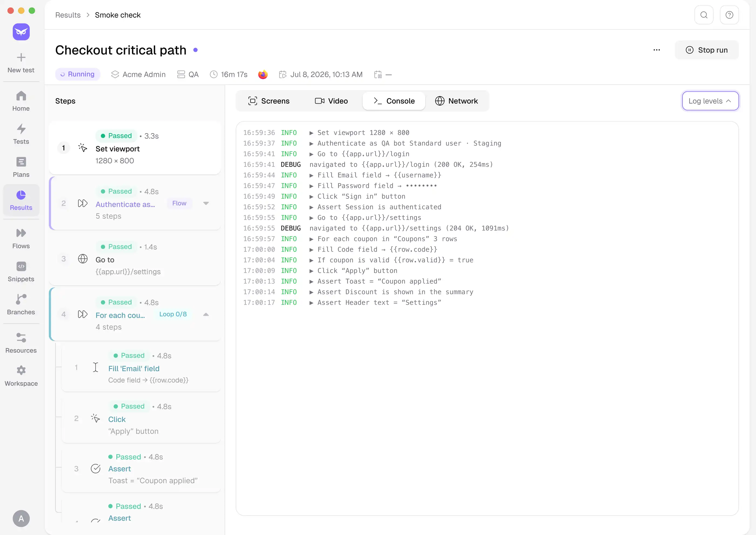
Task: Switch to the Screens tab
Action: point(269,101)
